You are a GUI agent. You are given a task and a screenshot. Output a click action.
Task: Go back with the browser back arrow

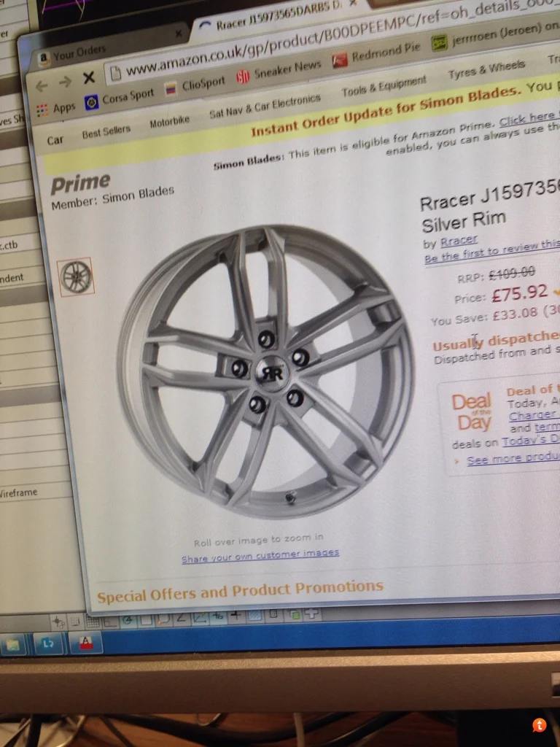tap(42, 86)
